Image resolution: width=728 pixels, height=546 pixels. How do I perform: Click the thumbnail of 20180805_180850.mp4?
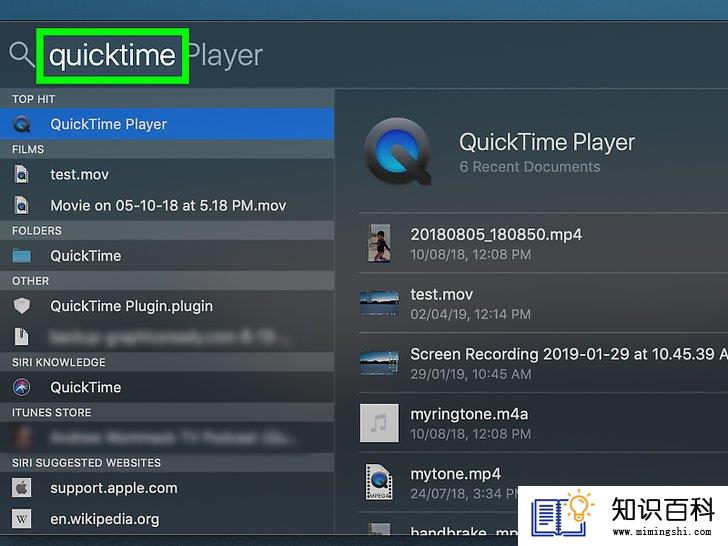click(x=379, y=243)
